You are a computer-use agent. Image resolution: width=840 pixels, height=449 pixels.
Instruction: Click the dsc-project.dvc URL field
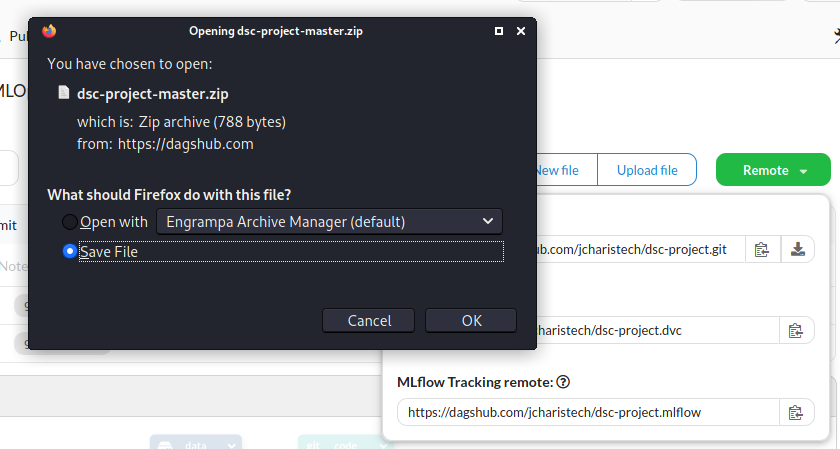coord(657,331)
